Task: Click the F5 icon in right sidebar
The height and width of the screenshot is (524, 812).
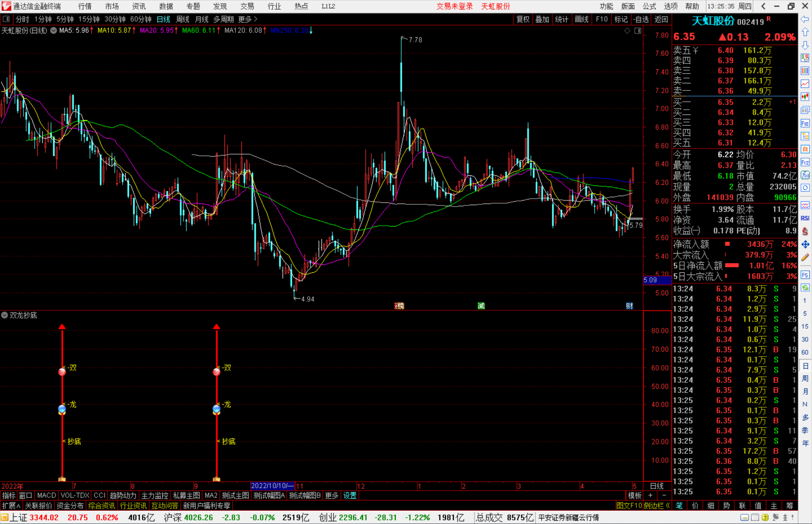Action: (805, 275)
